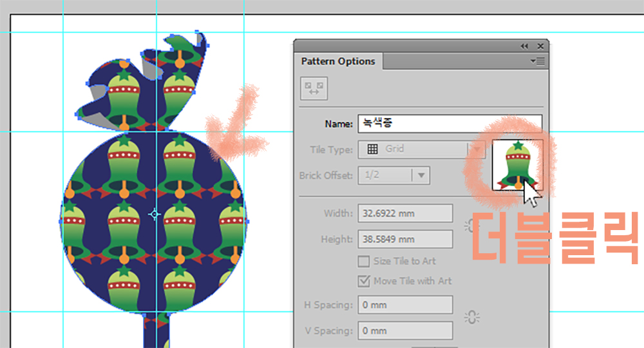Uncheck Move Tile with Art

pos(363,281)
